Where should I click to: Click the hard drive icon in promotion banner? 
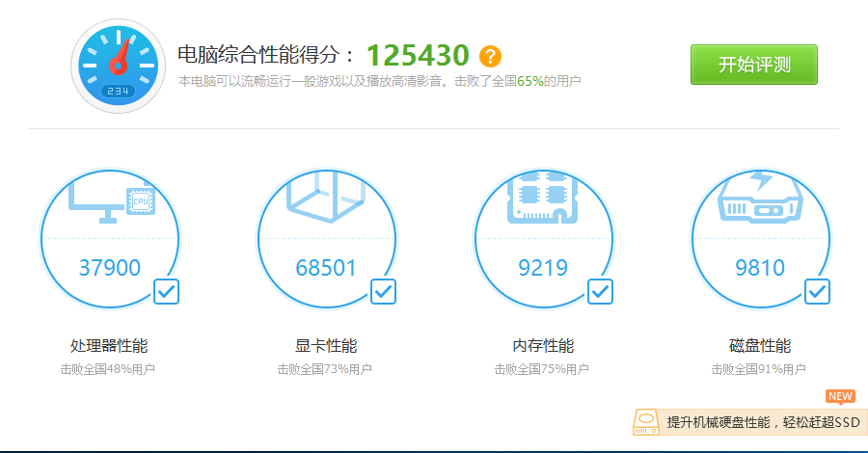click(x=646, y=422)
